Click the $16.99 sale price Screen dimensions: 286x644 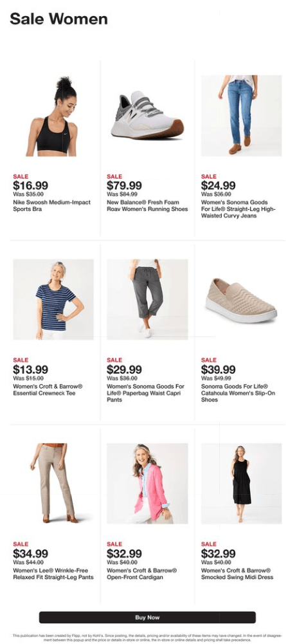tap(30, 186)
